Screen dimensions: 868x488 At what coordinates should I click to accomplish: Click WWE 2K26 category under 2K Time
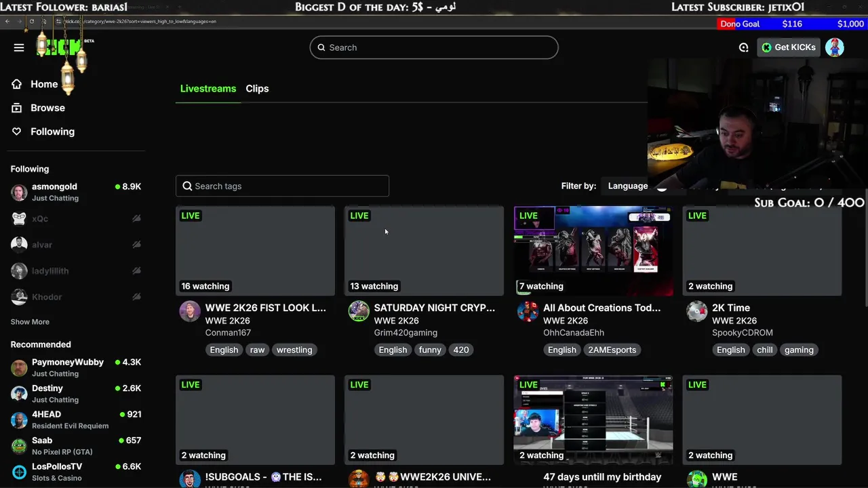click(734, 321)
